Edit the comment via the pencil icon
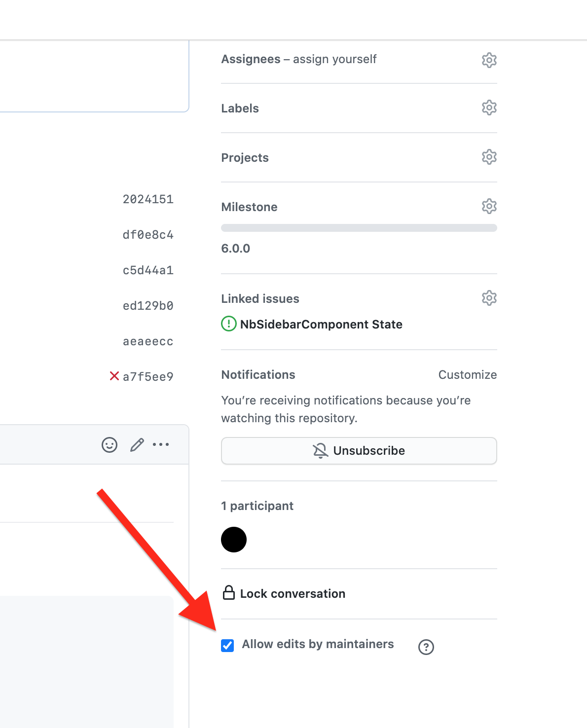The image size is (587, 728). pos(137,445)
